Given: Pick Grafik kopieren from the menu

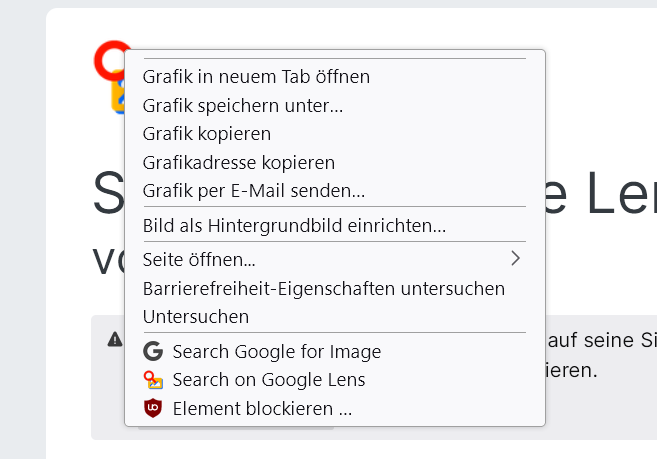Looking at the screenshot, I should pyautogui.click(x=207, y=133).
